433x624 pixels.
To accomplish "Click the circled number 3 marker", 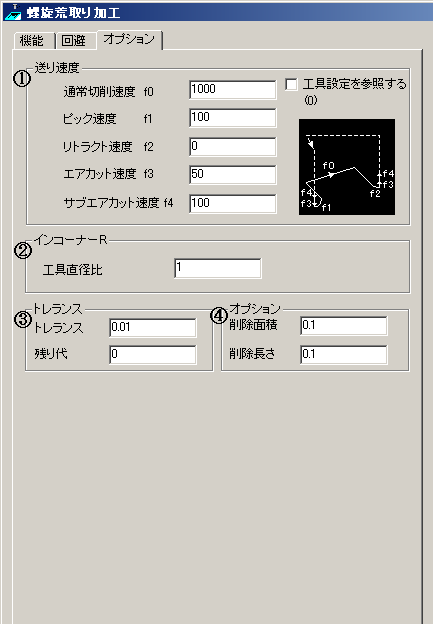I will tap(23, 320).
